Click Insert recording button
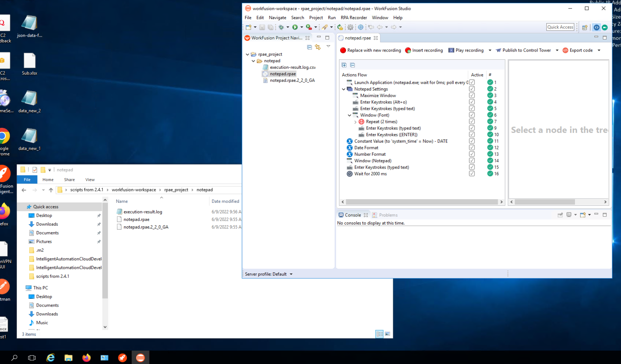Image resolution: width=621 pixels, height=364 pixels. pyautogui.click(x=424, y=50)
